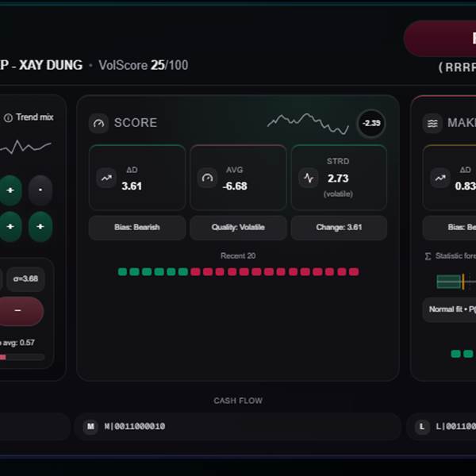The width and height of the screenshot is (476, 476).
Task: Click the VolScore 25/100 text
Action: click(144, 65)
